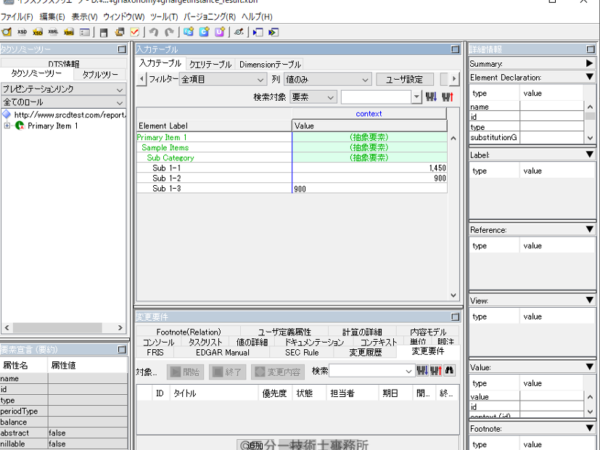Open the 表示(V) menu

(85, 17)
